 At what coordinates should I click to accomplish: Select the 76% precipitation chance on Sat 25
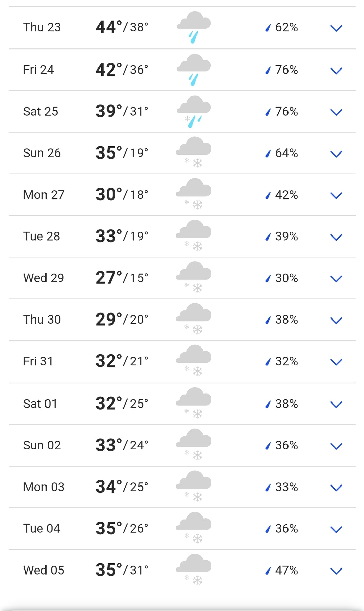[x=286, y=111]
